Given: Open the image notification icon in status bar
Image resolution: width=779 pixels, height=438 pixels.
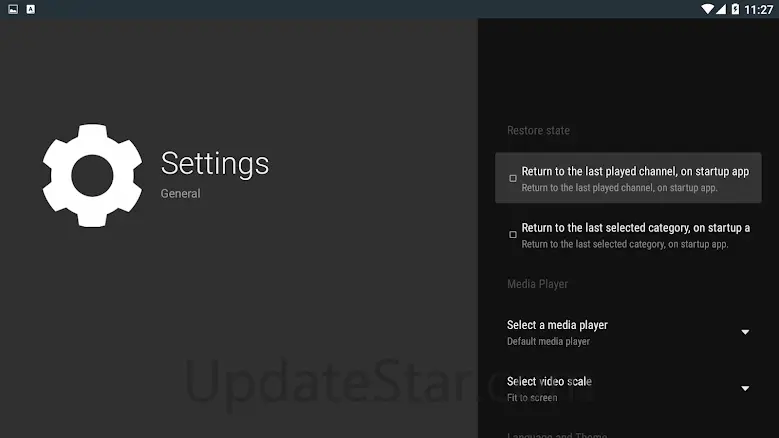Looking at the screenshot, I should (13, 9).
